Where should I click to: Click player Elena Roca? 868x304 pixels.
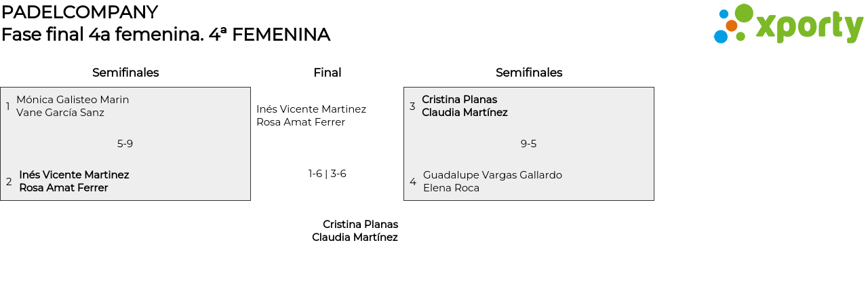click(x=451, y=188)
